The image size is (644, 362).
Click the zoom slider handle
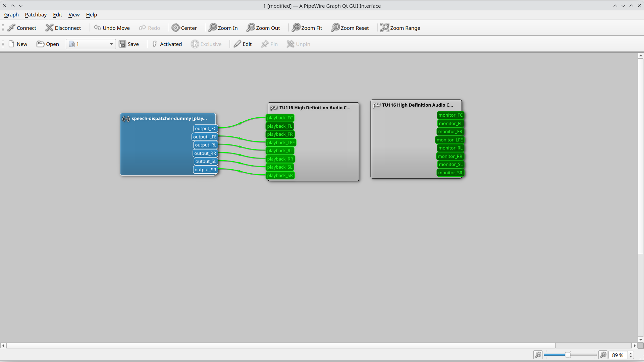pyautogui.click(x=568, y=355)
